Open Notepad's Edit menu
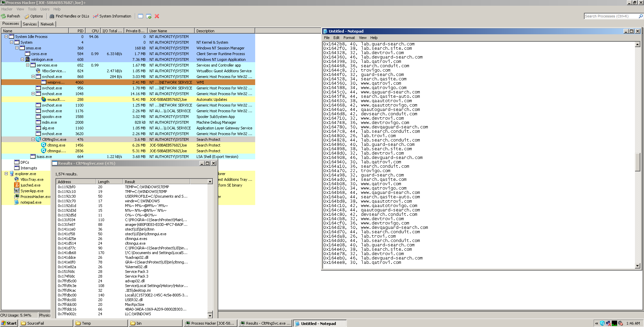 336,38
